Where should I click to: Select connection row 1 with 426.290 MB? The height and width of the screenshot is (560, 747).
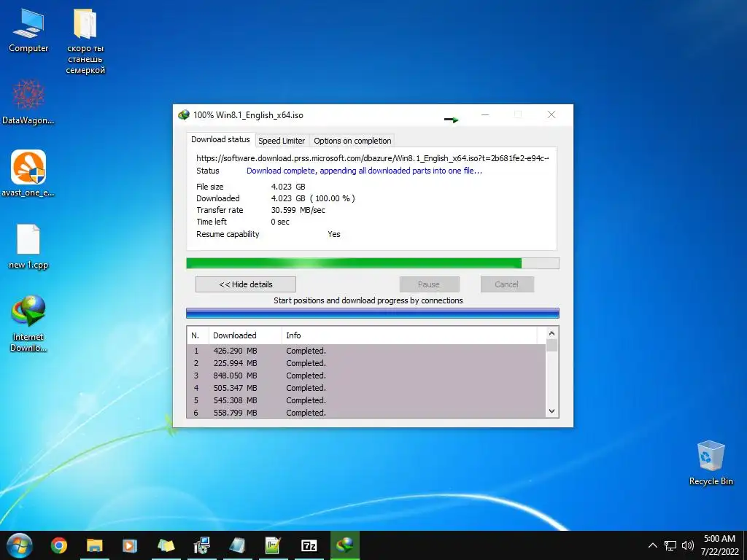[x=366, y=351]
